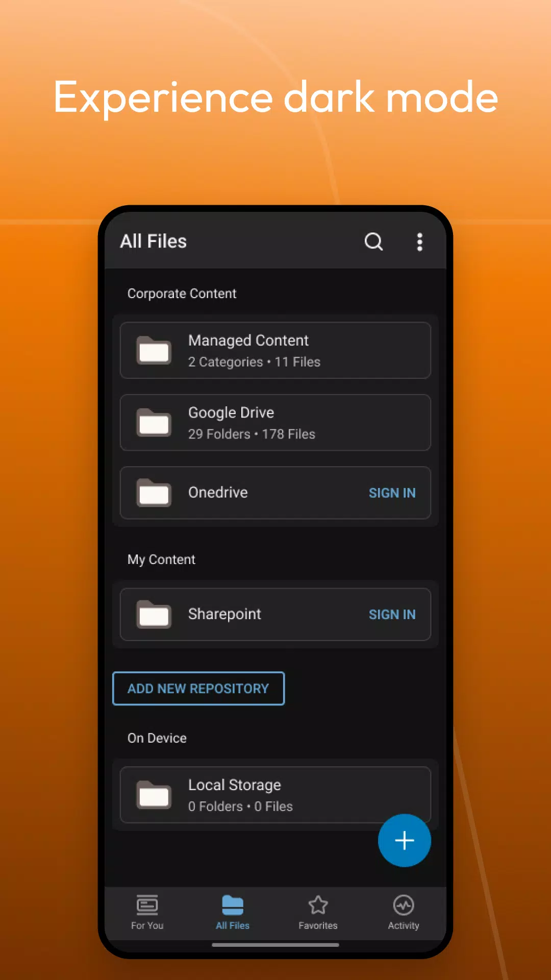Image resolution: width=551 pixels, height=980 pixels.
Task: Click the Onedrive folder icon
Action: [154, 493]
